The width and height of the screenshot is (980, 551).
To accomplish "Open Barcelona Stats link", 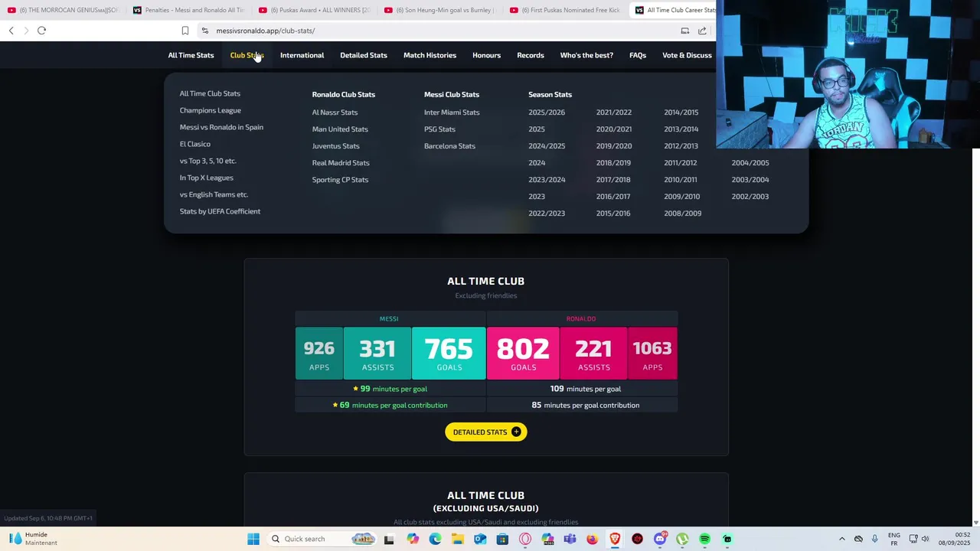I will (x=449, y=146).
